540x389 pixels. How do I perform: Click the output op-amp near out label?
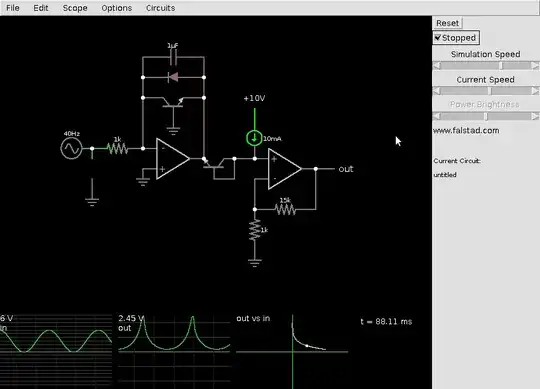click(x=284, y=169)
